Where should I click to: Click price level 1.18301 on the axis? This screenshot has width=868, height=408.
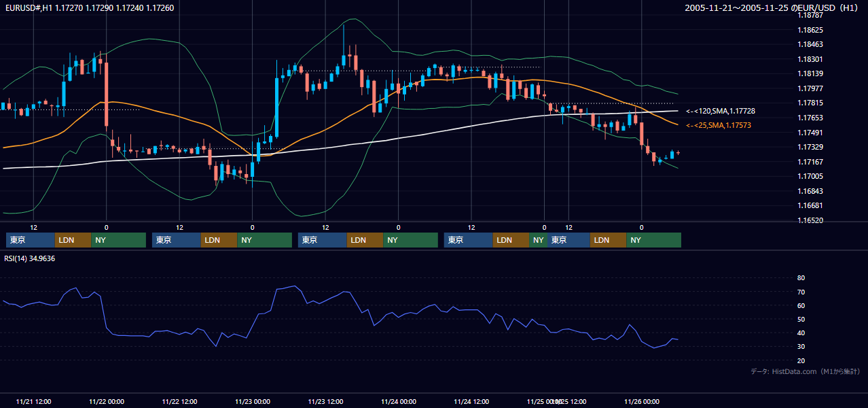[x=811, y=60]
